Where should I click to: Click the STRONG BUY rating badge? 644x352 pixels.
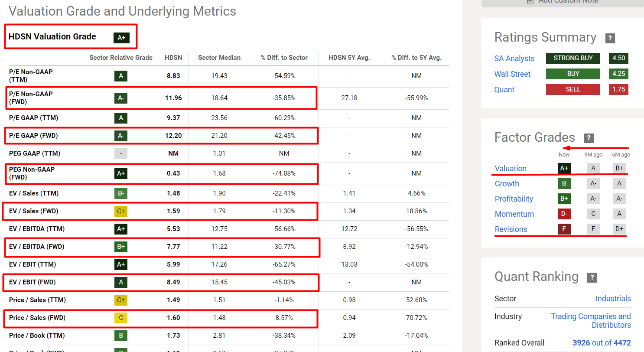573,58
